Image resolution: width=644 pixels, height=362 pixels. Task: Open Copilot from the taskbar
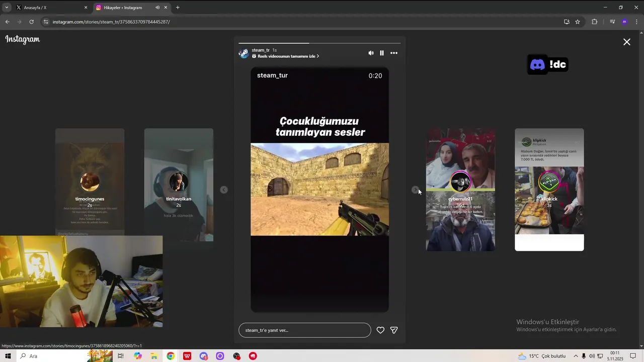[138, 356]
